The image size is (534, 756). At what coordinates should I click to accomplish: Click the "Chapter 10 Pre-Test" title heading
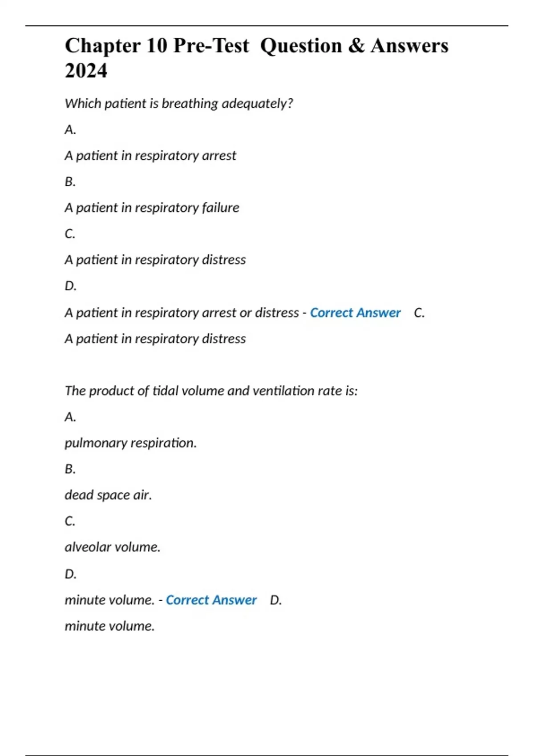tap(157, 46)
